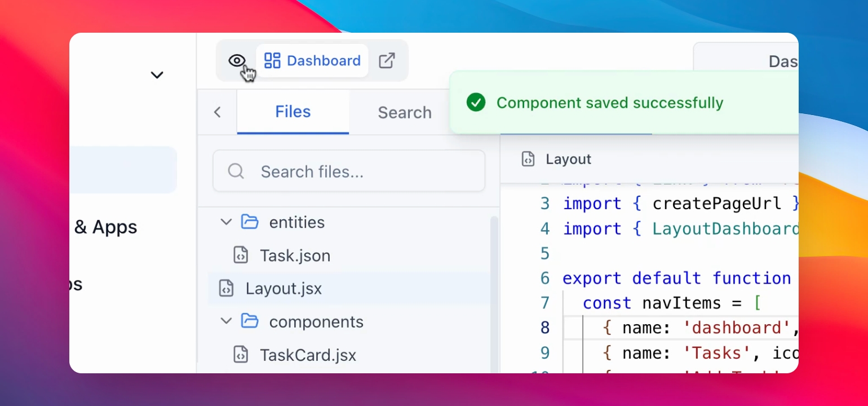868x406 pixels.
Task: Focus the Search files input field
Action: click(x=349, y=171)
